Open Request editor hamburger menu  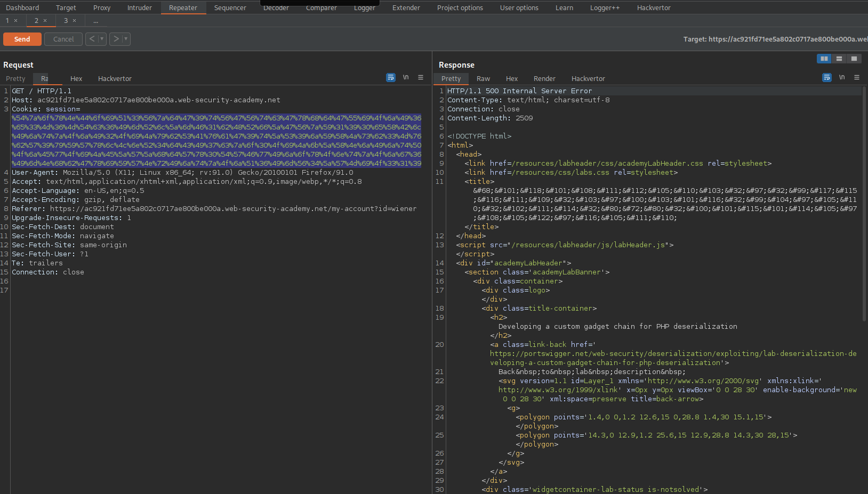(x=421, y=77)
